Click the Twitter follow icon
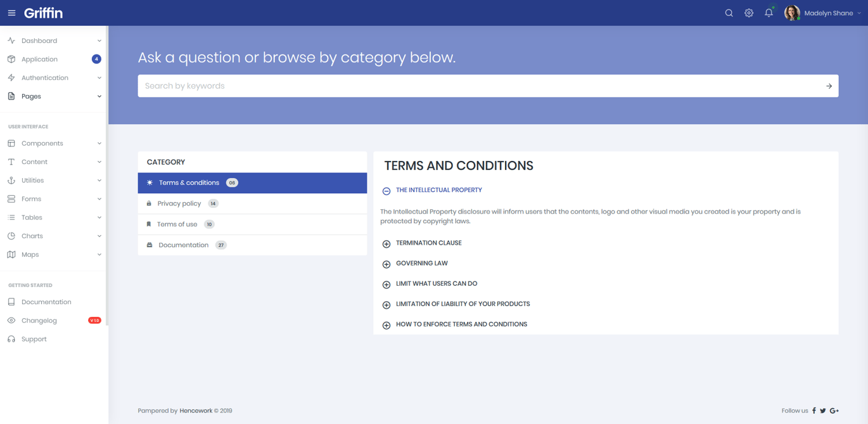 click(823, 411)
